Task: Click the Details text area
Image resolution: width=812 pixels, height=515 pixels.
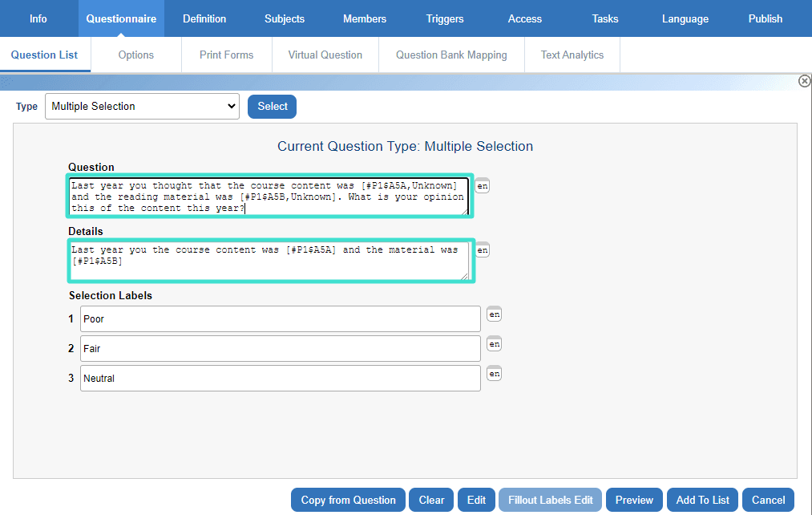Action: pos(269,261)
